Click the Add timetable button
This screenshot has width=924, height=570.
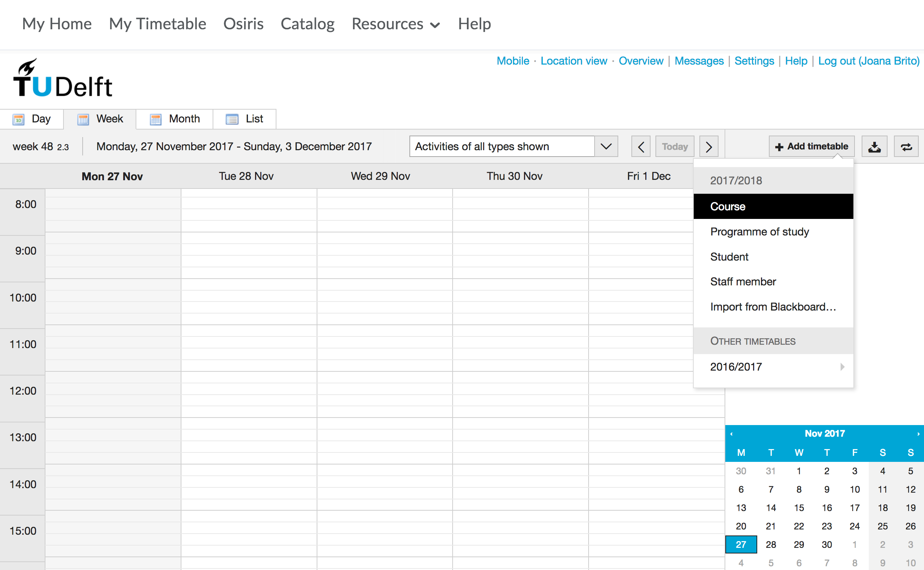tap(811, 146)
